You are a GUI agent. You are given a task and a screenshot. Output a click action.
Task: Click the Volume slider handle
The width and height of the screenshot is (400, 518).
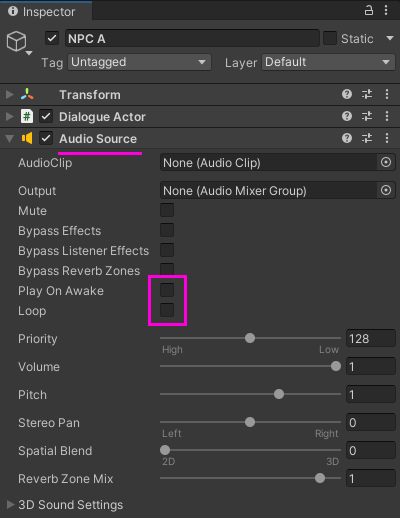coord(336,366)
